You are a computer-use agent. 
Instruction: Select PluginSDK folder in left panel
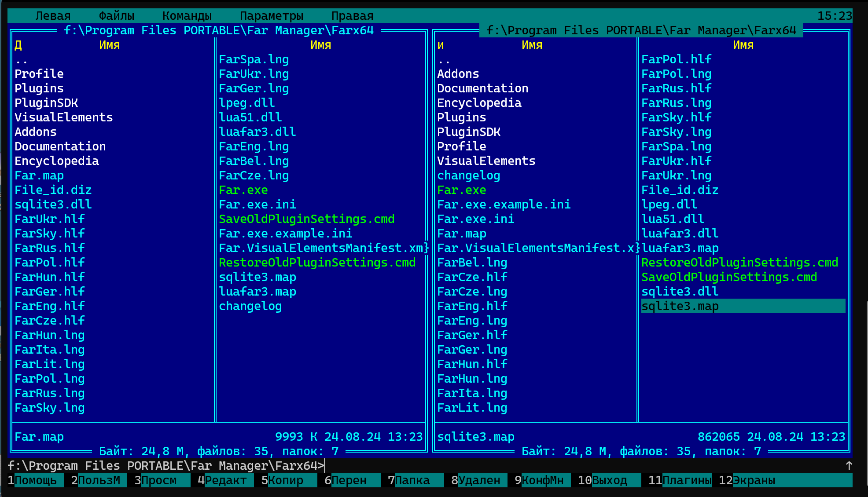click(x=46, y=103)
